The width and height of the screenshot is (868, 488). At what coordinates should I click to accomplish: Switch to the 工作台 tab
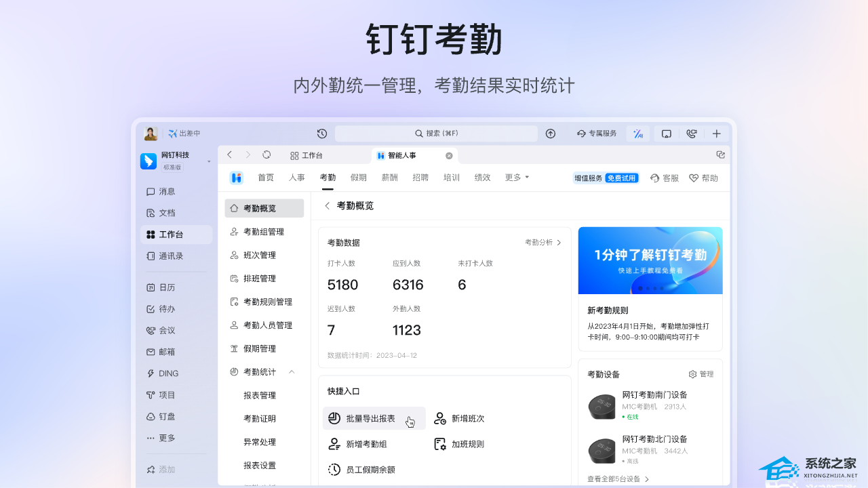click(x=307, y=156)
